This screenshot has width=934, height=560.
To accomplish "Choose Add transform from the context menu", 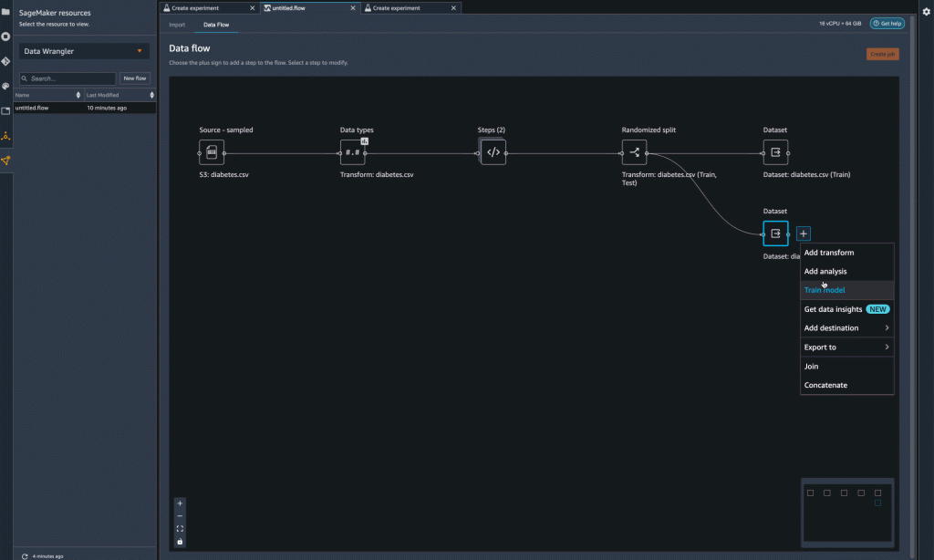I will pos(846,253).
